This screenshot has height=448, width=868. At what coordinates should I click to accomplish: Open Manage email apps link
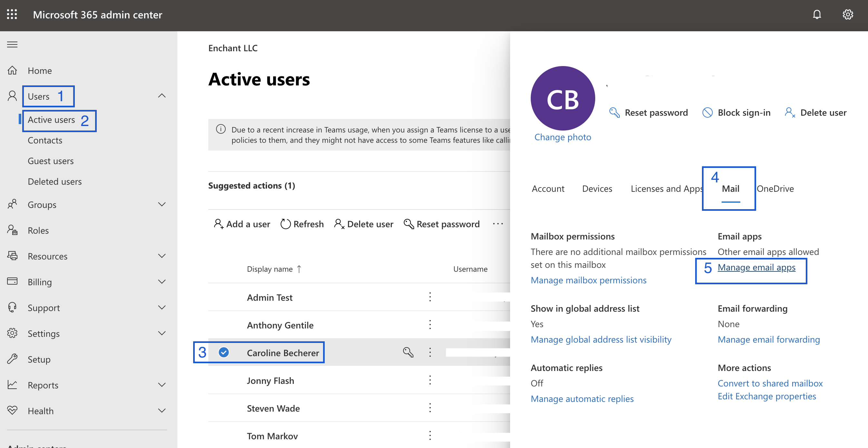tap(756, 267)
